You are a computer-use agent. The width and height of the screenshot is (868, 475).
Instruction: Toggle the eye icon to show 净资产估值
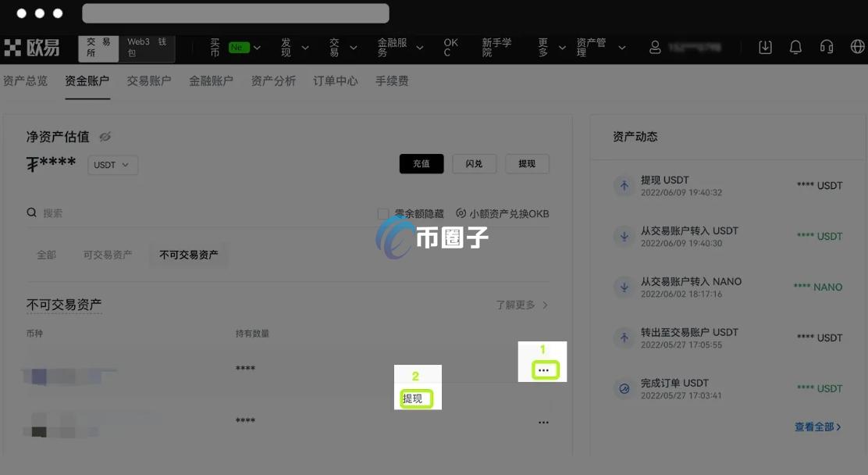click(x=105, y=137)
